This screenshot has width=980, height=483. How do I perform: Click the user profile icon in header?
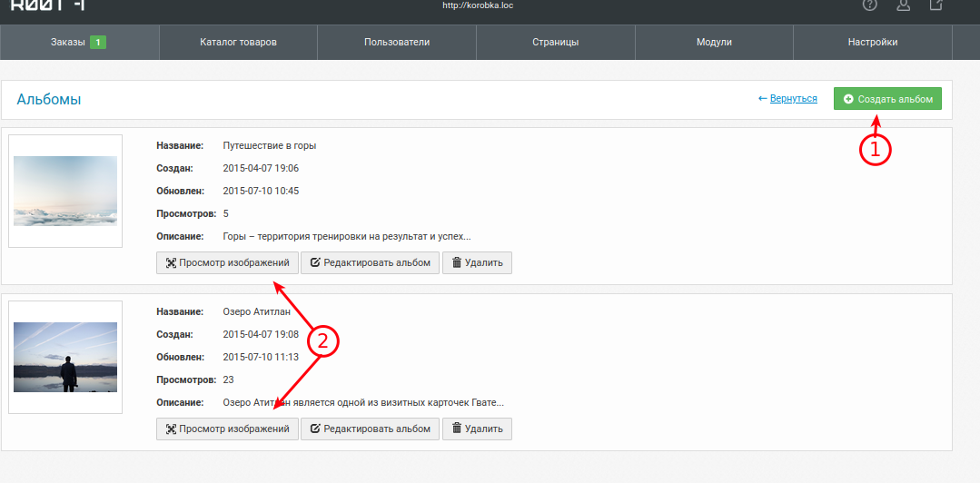pos(903,5)
